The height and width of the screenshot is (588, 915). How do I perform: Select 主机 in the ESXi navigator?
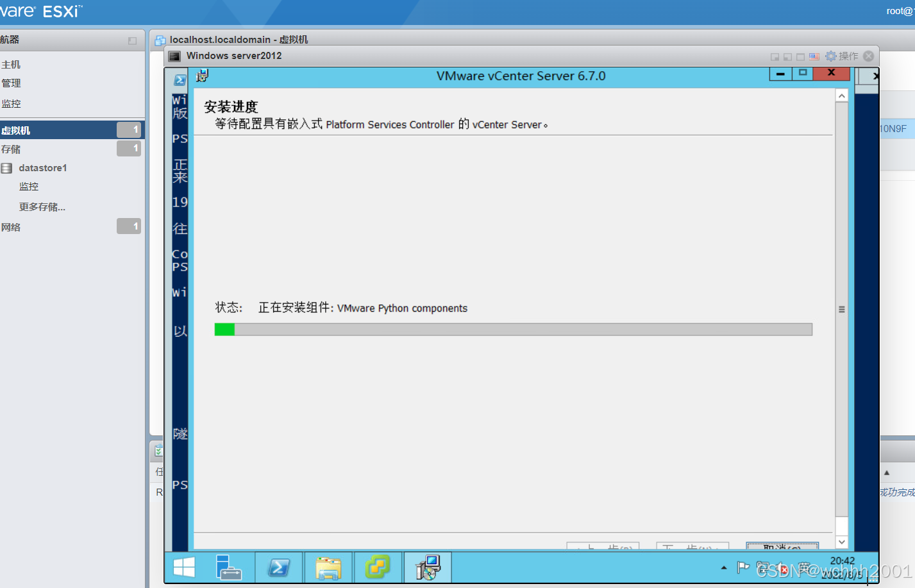click(x=12, y=63)
